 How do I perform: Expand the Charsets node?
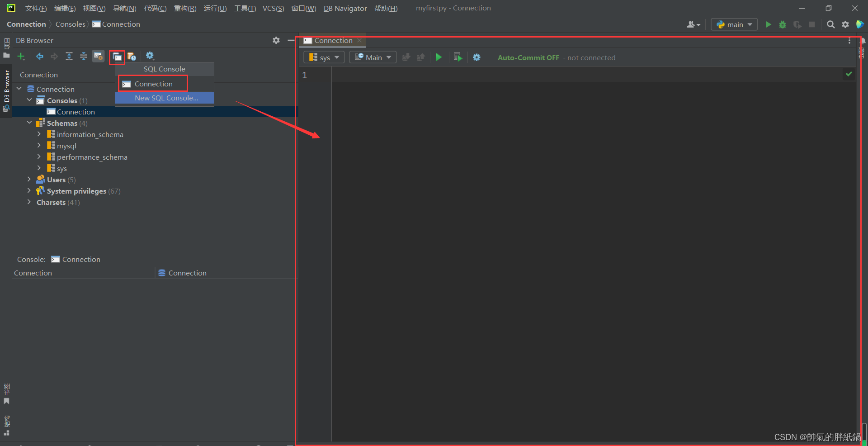(29, 202)
